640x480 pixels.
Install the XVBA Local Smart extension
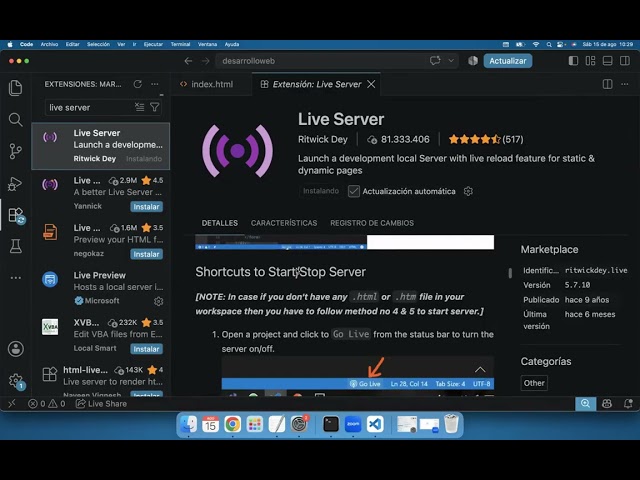pos(147,349)
